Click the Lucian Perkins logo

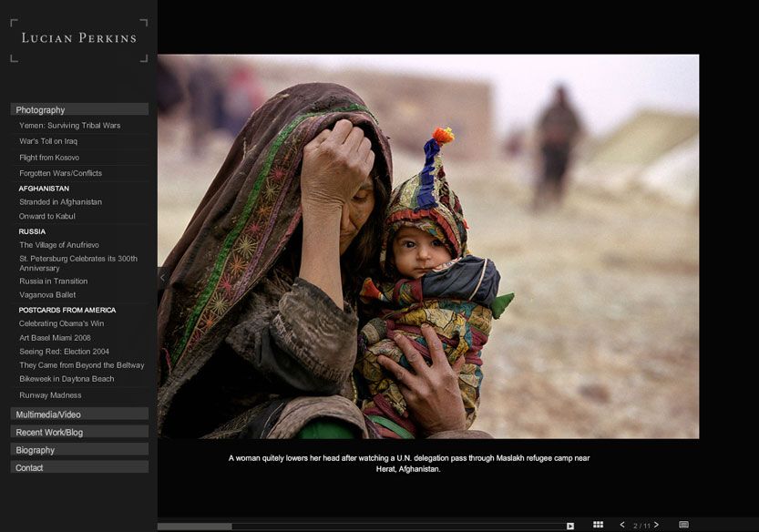coord(79,38)
